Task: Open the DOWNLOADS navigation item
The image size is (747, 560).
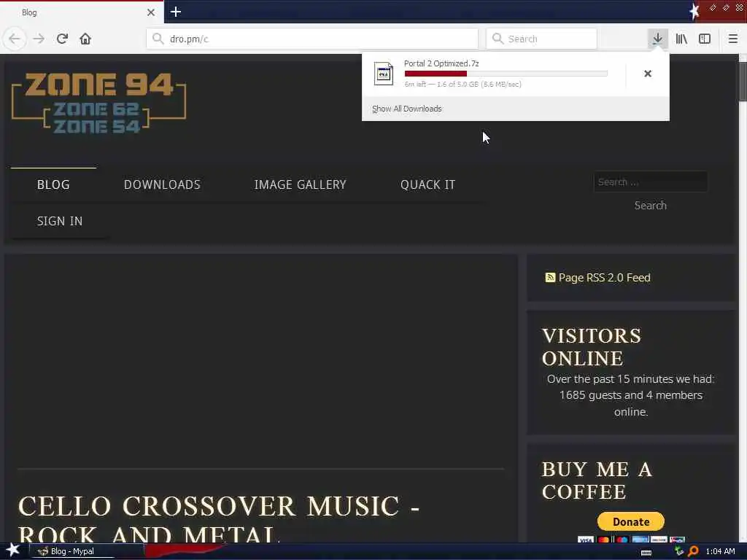Action: point(162,184)
